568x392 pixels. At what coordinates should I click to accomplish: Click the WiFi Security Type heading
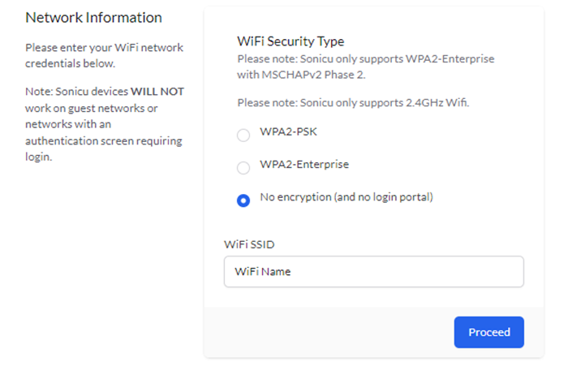tap(290, 41)
